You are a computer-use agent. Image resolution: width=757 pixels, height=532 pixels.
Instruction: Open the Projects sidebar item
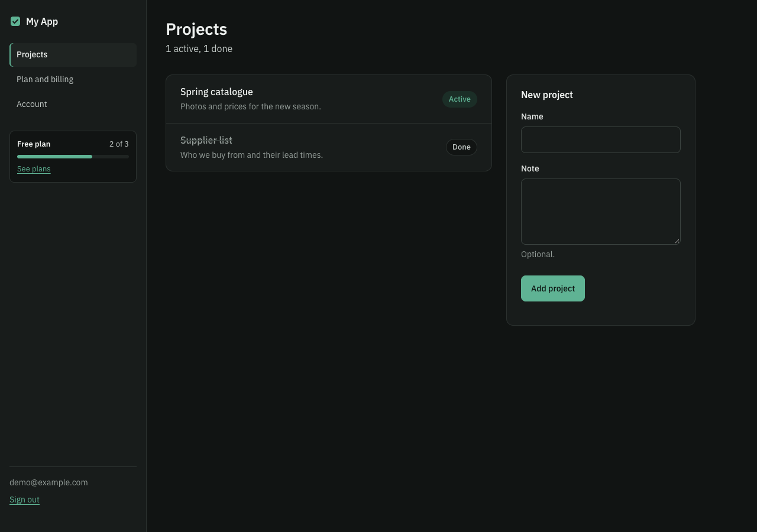73,54
